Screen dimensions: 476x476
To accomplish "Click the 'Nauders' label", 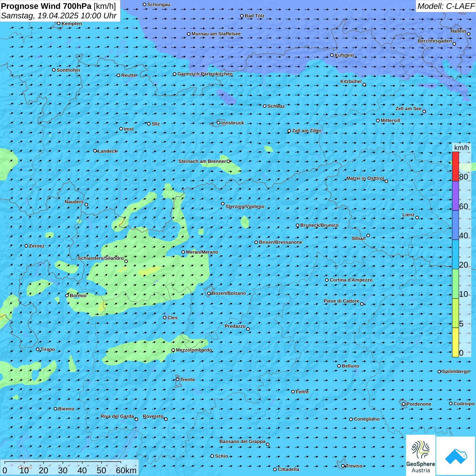I will click(x=74, y=202).
